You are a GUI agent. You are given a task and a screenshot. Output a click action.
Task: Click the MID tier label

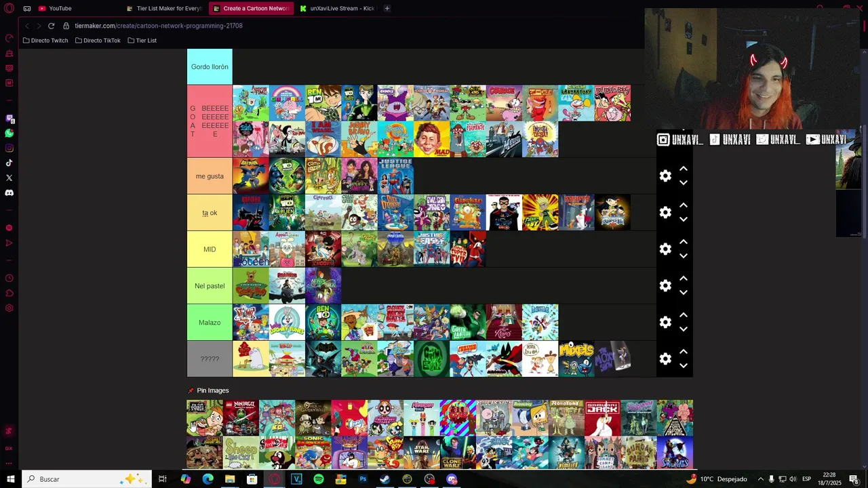coord(210,249)
